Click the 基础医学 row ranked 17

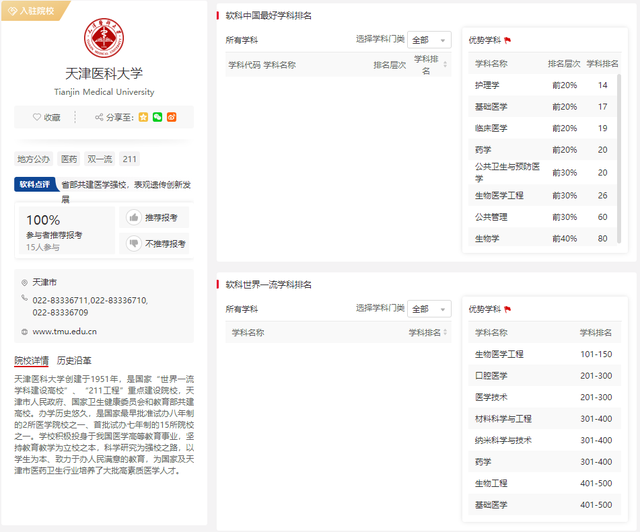(x=542, y=107)
